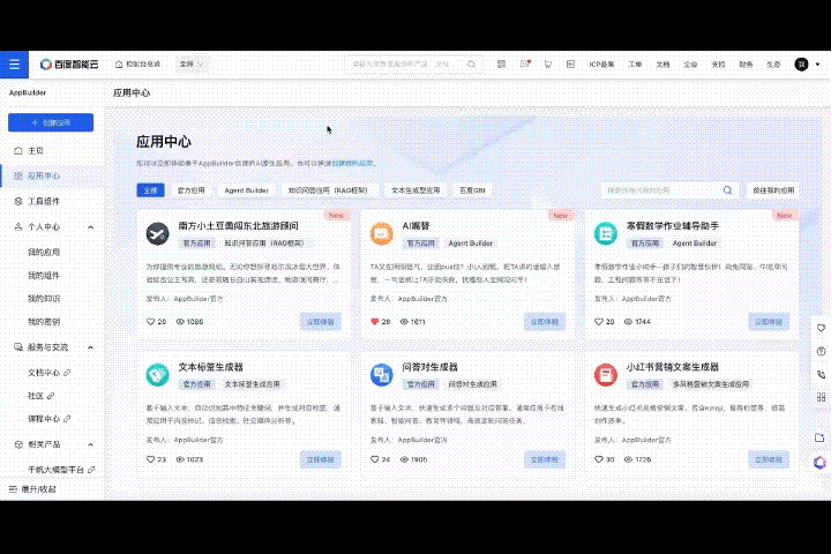This screenshot has height=554, width=832.
Task: Like the 文本标签生成器 app
Action: click(151, 460)
